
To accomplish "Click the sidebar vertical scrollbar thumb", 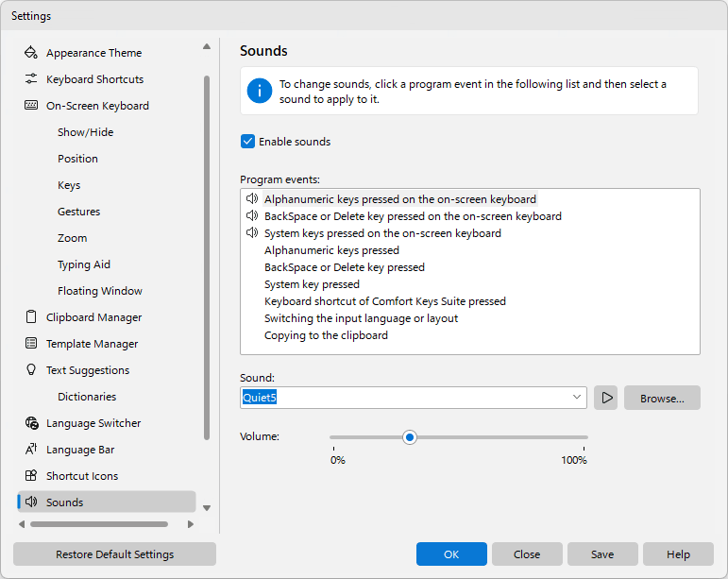I will point(207,258).
